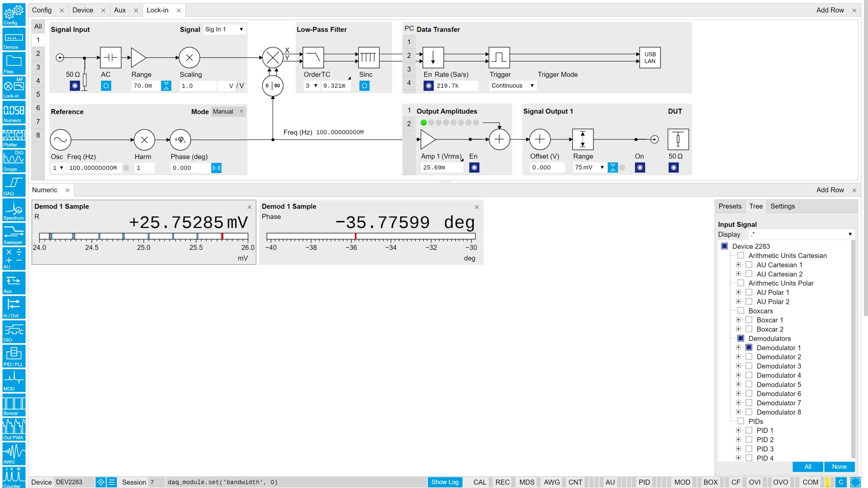The width and height of the screenshot is (868, 488).
Task: Click the fullscreen icon in the status bar
Action: pos(856,482)
